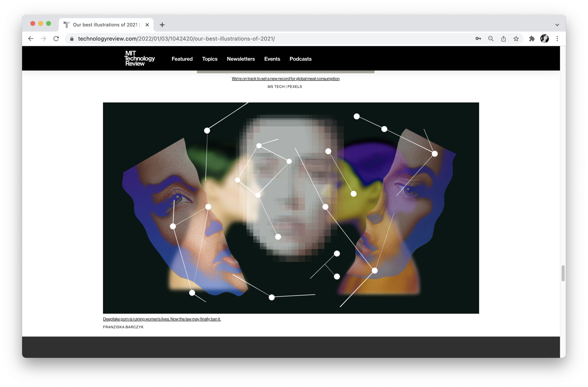Open the Events menu item
Image resolution: width=588 pixels, height=387 pixels.
[x=272, y=59]
